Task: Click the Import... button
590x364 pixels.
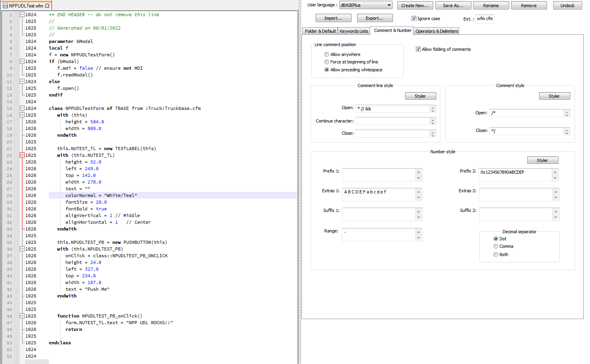Action: point(333,18)
